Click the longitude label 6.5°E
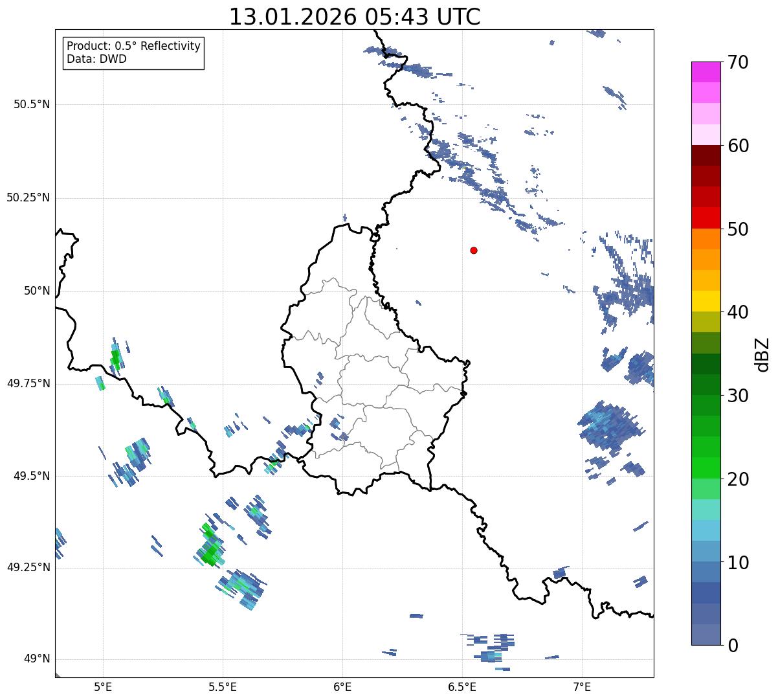This screenshot has width=778, height=700. 462,686
